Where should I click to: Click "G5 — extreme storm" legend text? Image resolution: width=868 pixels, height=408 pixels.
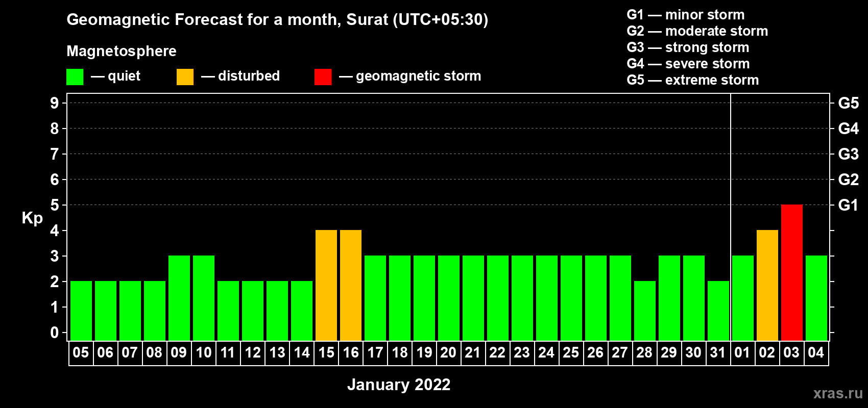(x=693, y=80)
